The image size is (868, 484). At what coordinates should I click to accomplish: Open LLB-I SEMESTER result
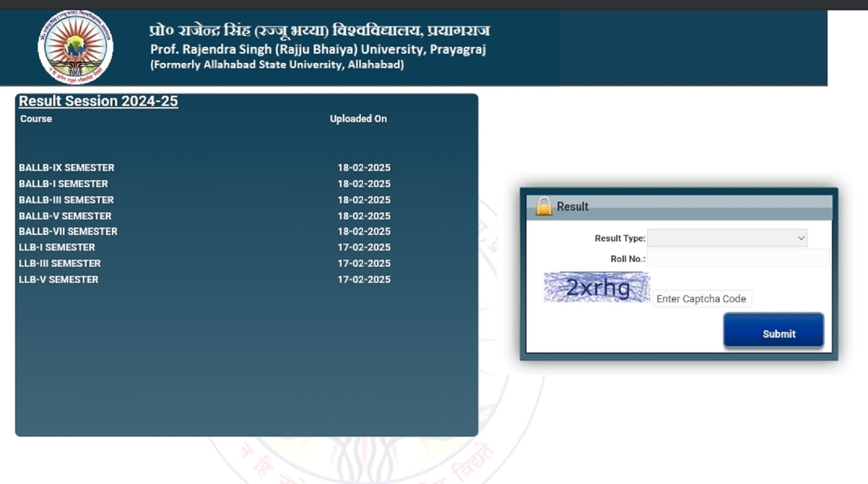(57, 247)
